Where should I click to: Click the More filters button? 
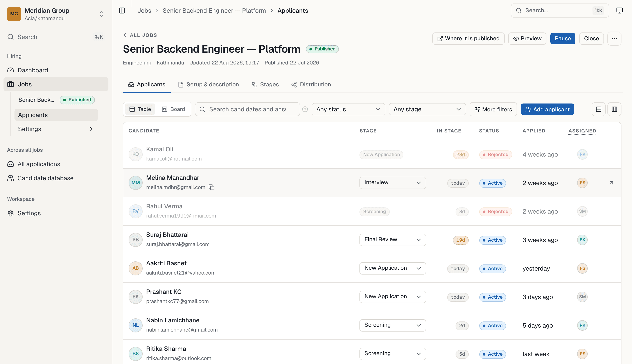493,109
